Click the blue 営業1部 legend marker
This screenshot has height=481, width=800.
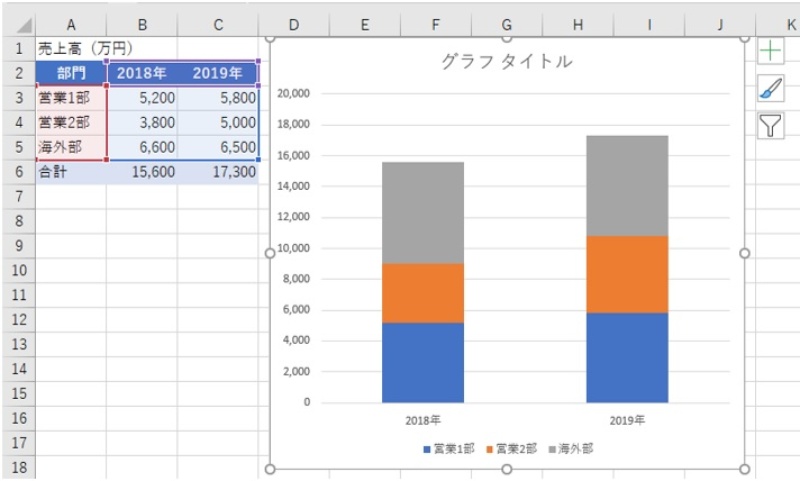[427, 449]
